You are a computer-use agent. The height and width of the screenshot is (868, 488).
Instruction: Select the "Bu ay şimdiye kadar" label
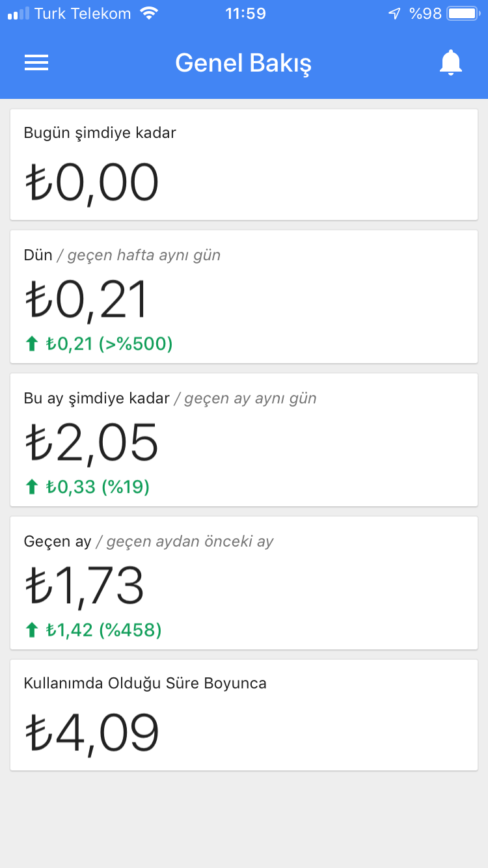pos(96,398)
